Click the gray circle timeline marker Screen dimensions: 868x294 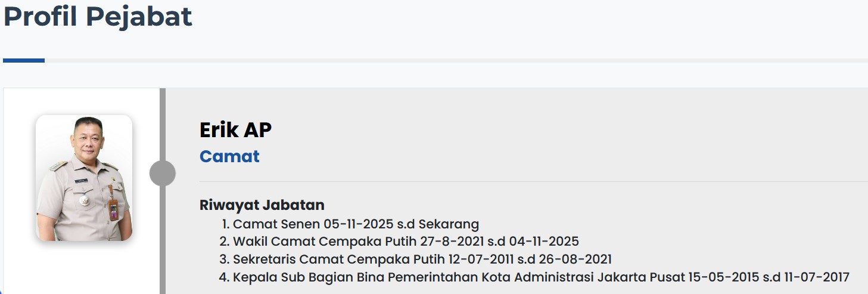click(x=162, y=173)
